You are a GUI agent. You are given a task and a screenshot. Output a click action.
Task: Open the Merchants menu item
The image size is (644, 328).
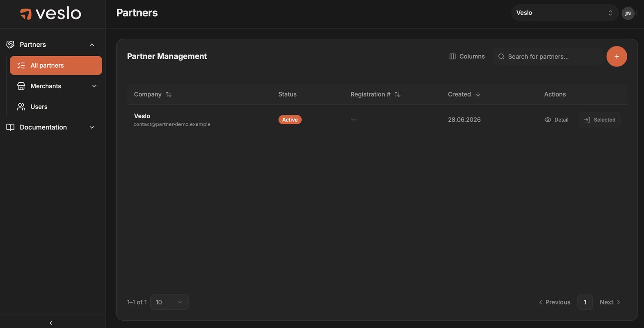56,86
